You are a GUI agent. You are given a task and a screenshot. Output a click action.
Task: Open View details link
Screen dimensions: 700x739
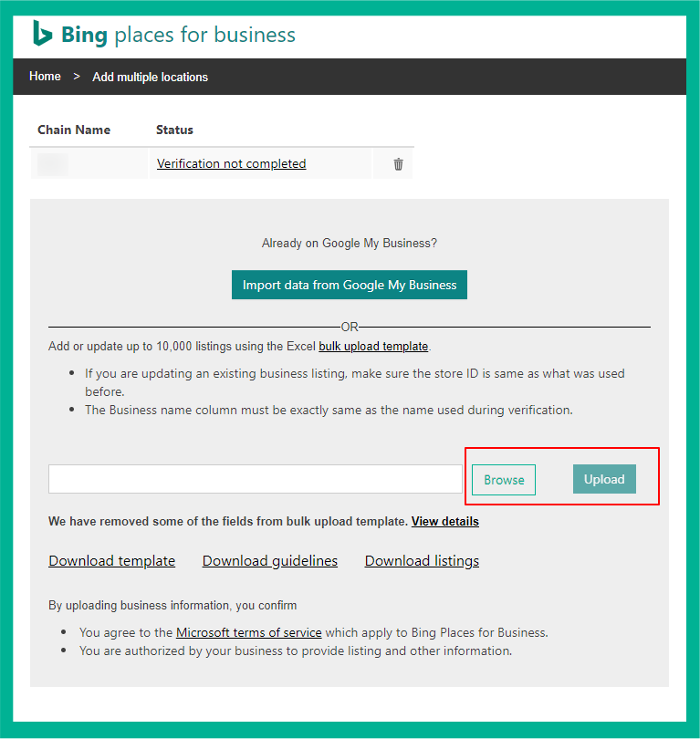(445, 521)
